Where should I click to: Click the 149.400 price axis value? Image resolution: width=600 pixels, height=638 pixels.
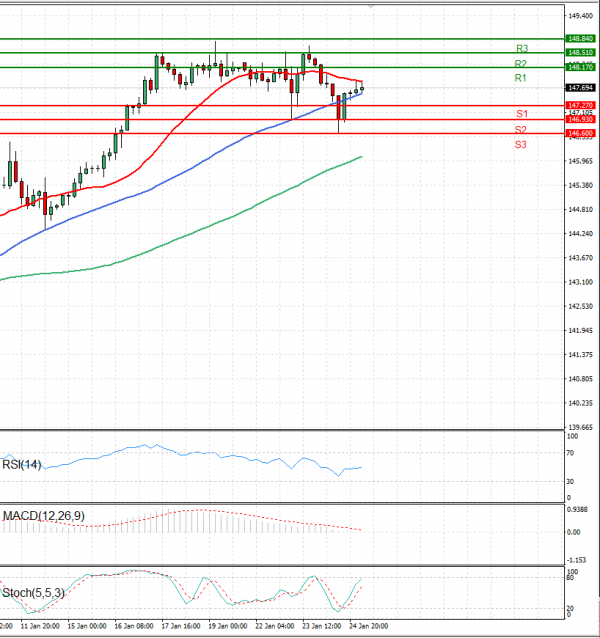click(x=580, y=16)
